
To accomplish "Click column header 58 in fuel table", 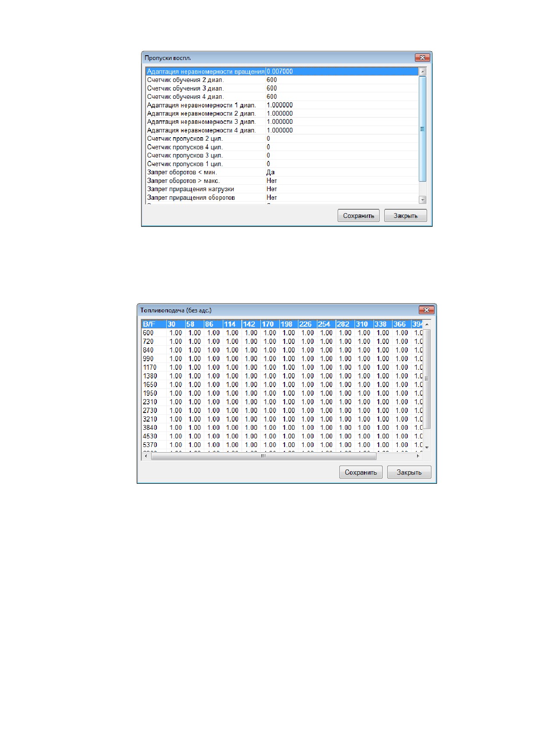I will click(195, 324).
